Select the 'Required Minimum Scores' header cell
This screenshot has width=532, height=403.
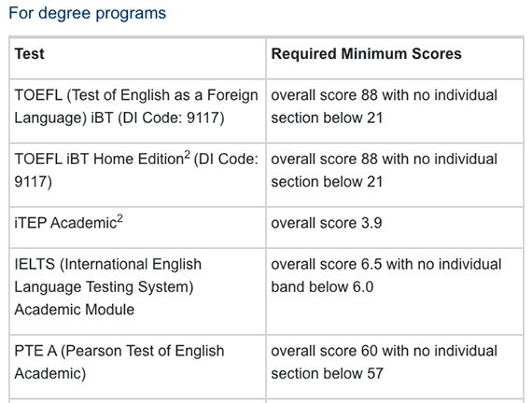(395, 59)
